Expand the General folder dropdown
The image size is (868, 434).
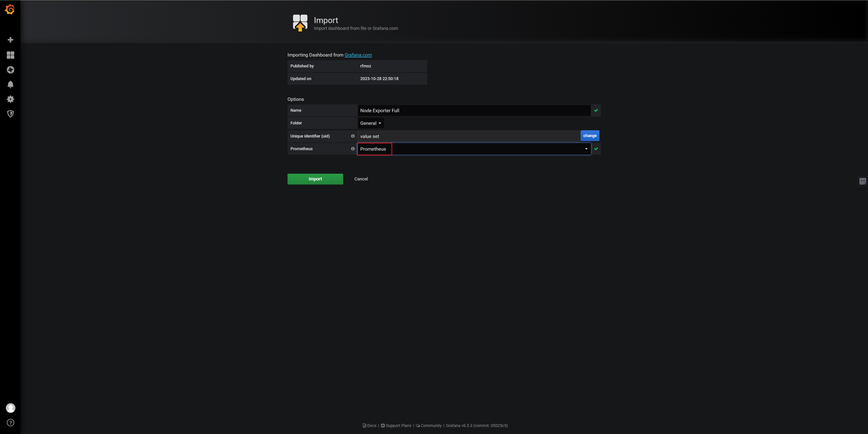[370, 123]
